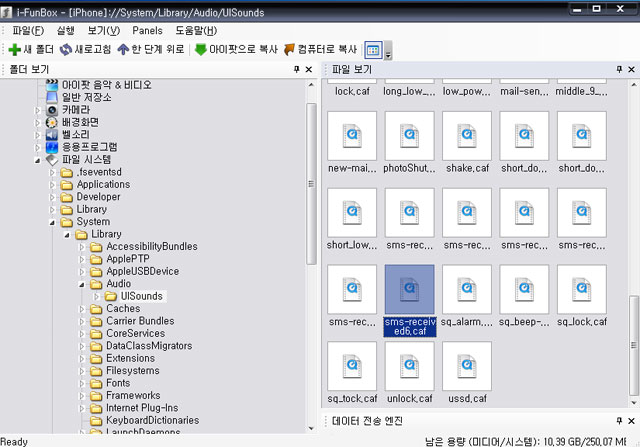Open the toolbar overflow dropdown arrow
This screenshot has width=640, height=447.
point(388,50)
